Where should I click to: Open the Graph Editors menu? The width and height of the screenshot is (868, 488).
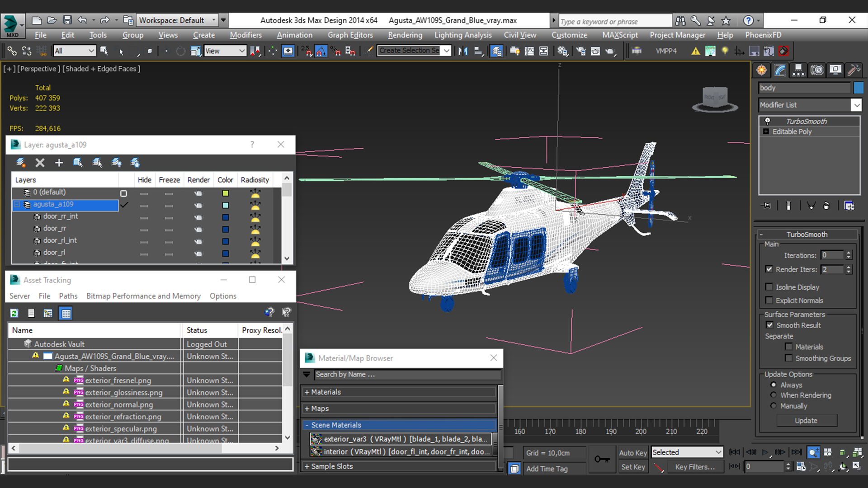coord(350,35)
